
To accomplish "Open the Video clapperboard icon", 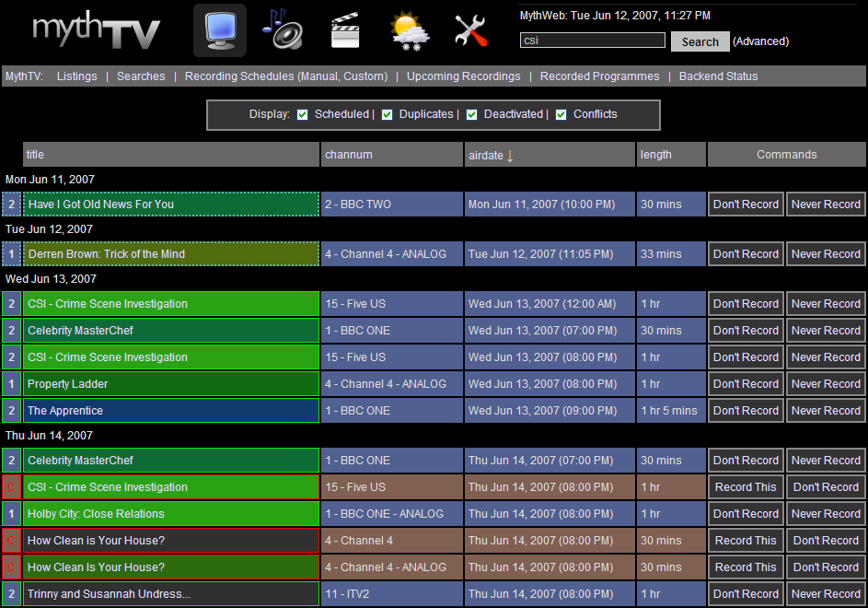I will [345, 29].
